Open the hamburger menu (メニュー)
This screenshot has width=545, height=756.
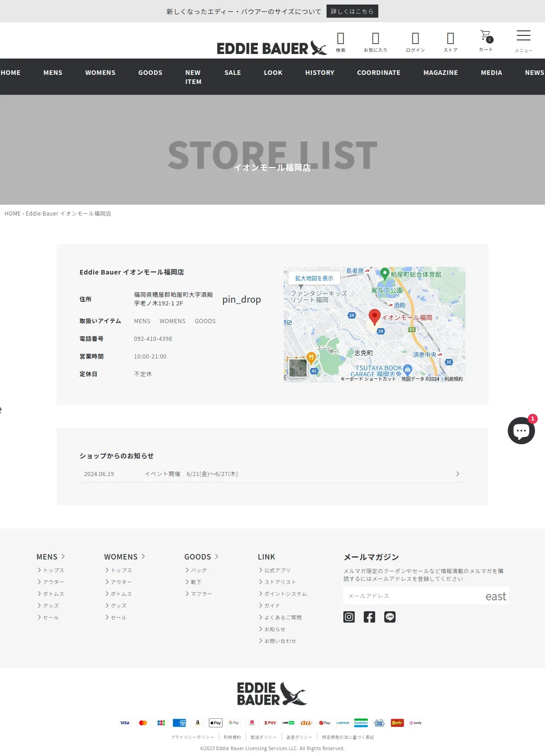click(523, 41)
